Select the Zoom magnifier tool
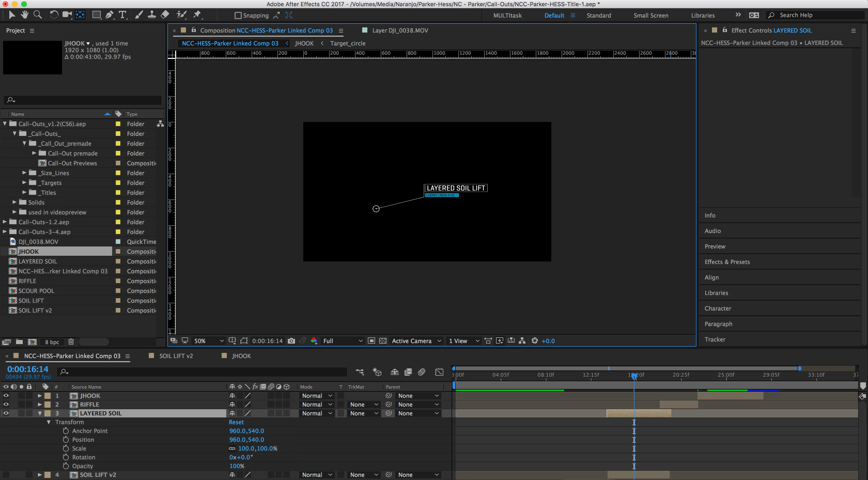 pyautogui.click(x=38, y=14)
